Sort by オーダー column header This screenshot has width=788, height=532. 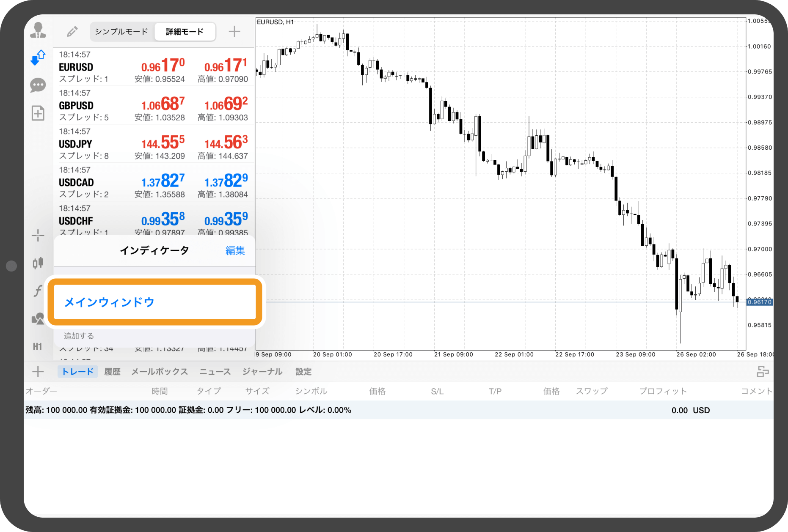(41, 391)
